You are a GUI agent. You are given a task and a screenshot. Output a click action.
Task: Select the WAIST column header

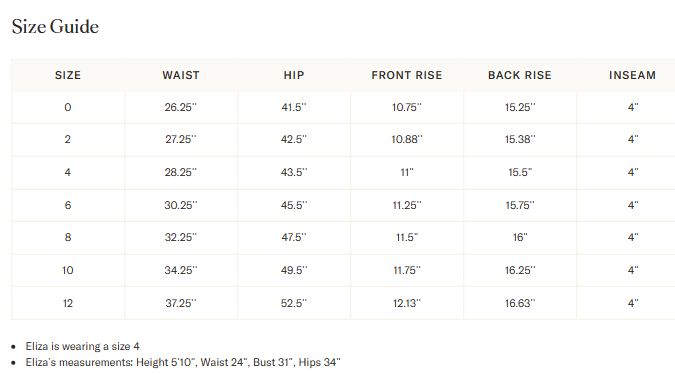point(181,75)
